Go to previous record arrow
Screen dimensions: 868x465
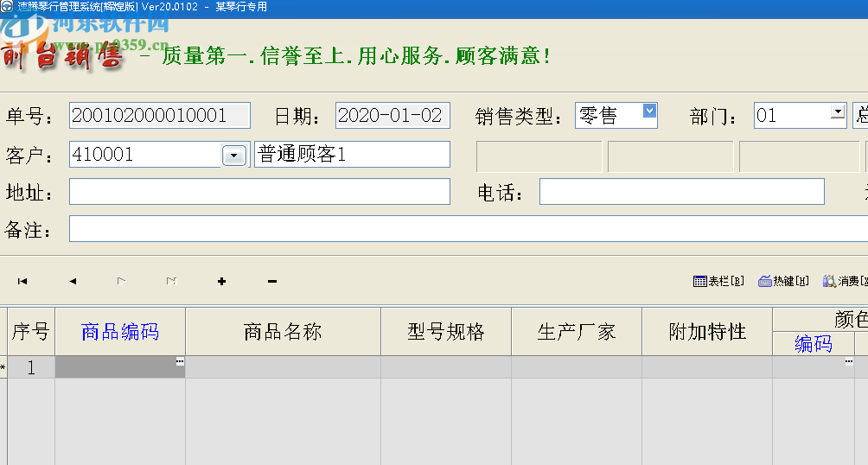73,281
